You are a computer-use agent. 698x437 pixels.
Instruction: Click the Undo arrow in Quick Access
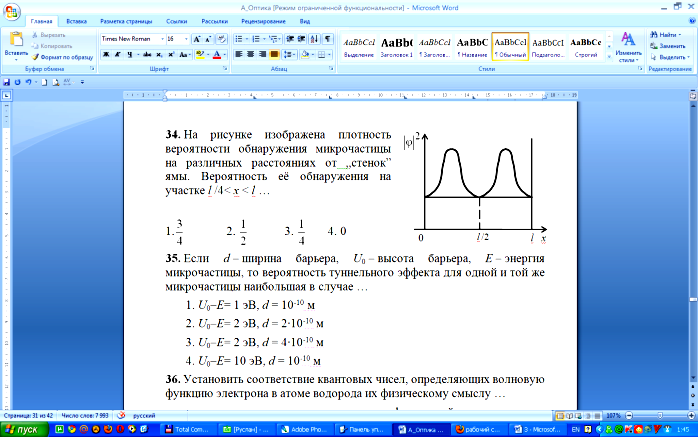point(28,82)
